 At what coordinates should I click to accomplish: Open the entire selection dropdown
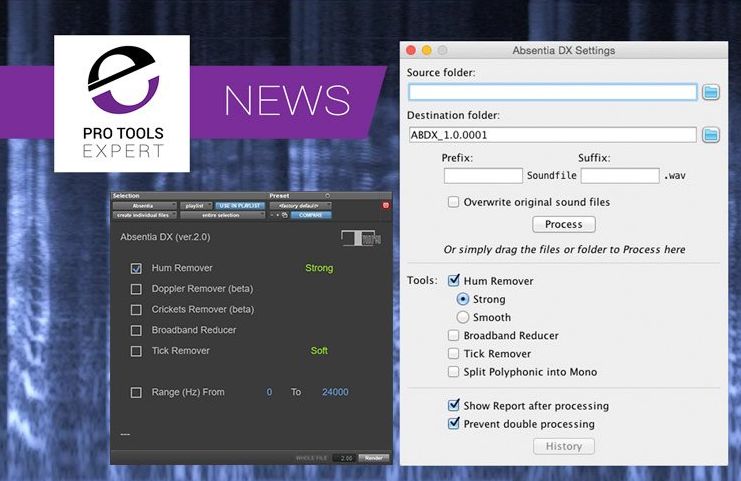pyautogui.click(x=223, y=215)
